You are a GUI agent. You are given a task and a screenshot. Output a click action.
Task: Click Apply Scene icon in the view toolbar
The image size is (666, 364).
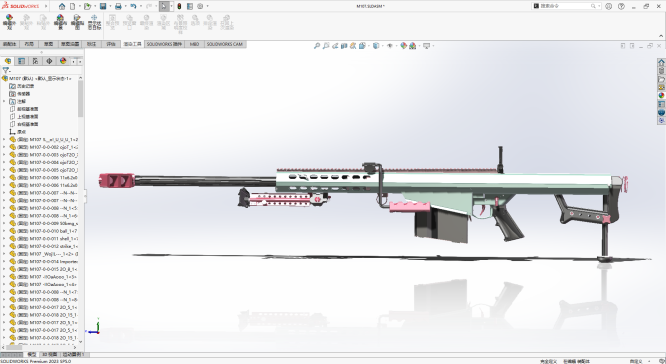[x=412, y=45]
